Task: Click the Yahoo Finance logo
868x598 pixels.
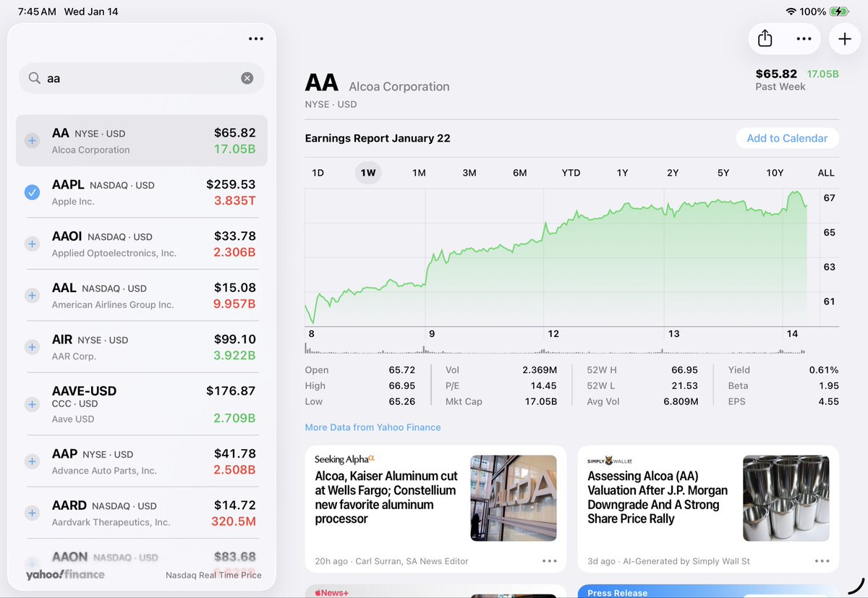Action: tap(65, 575)
